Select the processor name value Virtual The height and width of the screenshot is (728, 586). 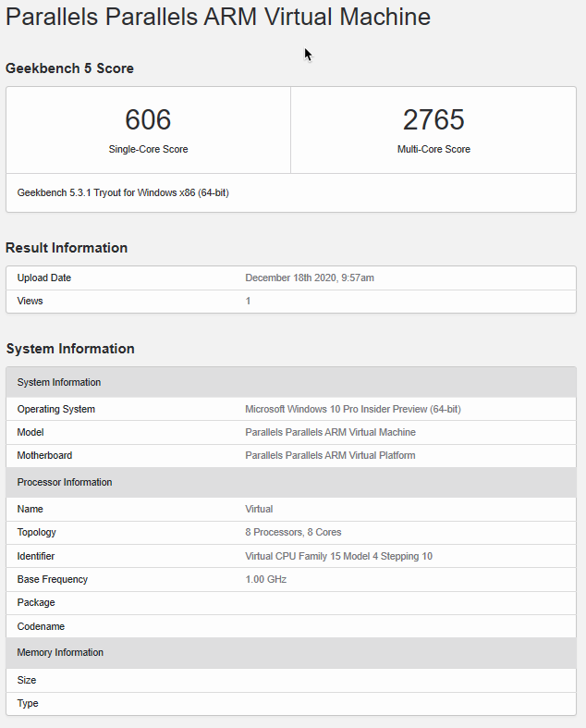point(259,509)
